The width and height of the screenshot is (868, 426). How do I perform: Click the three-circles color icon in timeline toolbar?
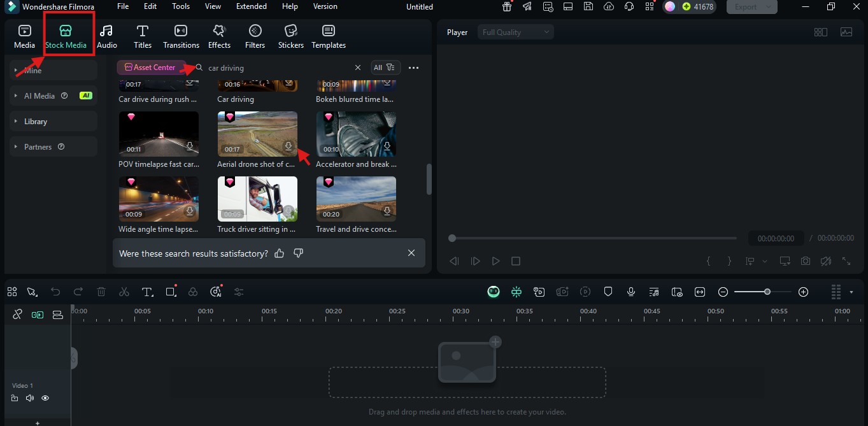click(x=193, y=292)
